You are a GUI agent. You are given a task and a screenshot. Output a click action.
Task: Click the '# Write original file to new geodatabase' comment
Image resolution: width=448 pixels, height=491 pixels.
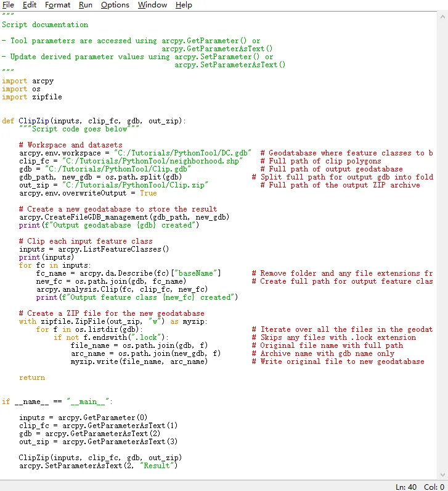click(338, 361)
